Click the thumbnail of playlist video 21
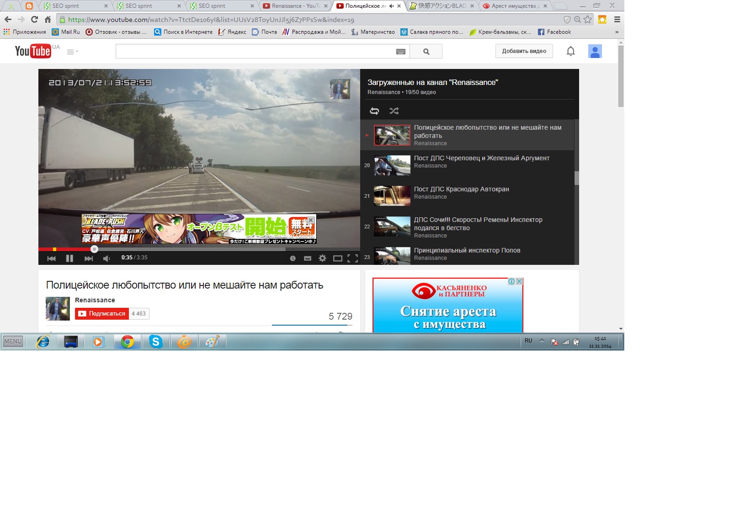 click(x=392, y=196)
